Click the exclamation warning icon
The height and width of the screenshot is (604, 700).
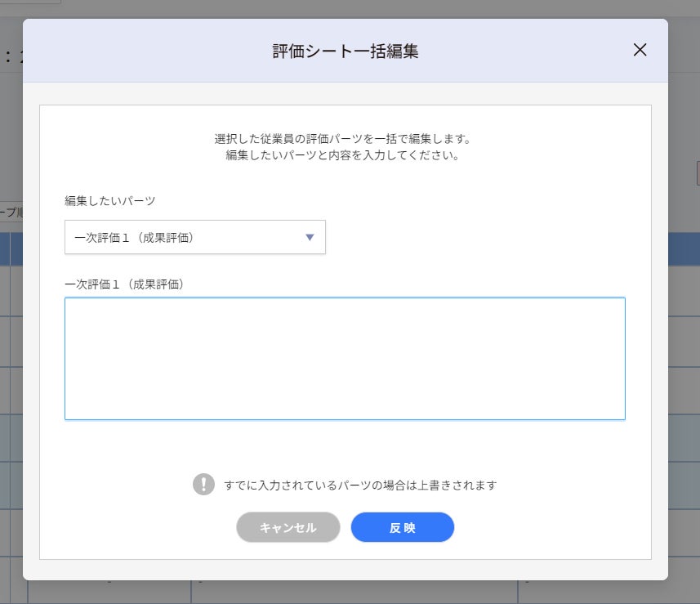tap(203, 484)
